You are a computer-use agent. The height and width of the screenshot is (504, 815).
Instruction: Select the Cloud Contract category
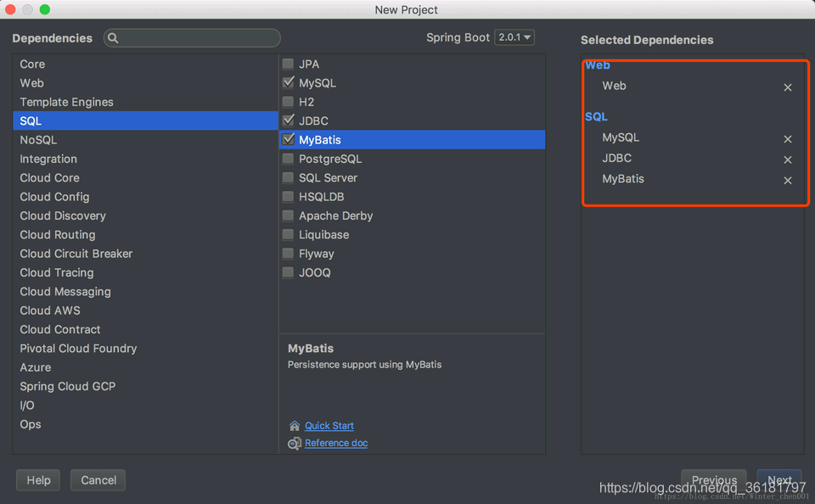(145, 329)
